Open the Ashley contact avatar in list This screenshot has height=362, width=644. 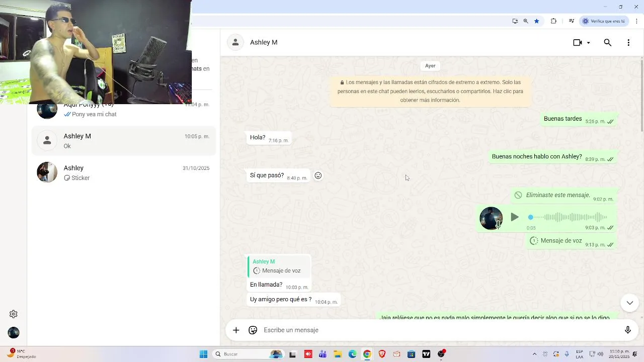[47, 172]
